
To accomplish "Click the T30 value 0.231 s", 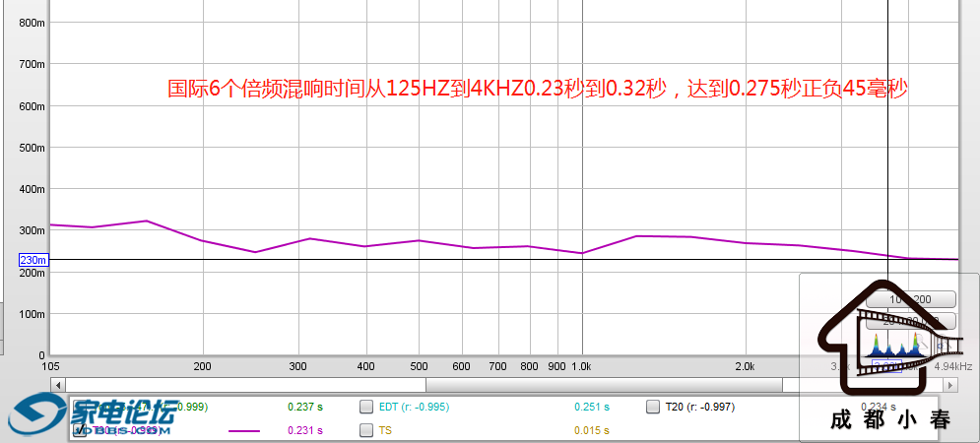I will (x=305, y=430).
